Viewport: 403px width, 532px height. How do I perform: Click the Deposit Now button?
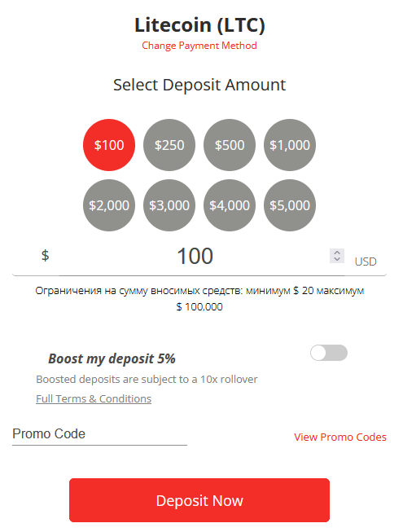199,500
